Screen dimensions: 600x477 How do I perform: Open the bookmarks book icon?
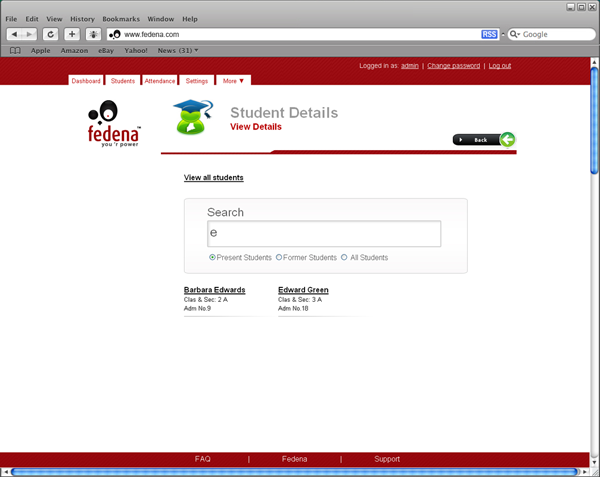tap(15, 50)
